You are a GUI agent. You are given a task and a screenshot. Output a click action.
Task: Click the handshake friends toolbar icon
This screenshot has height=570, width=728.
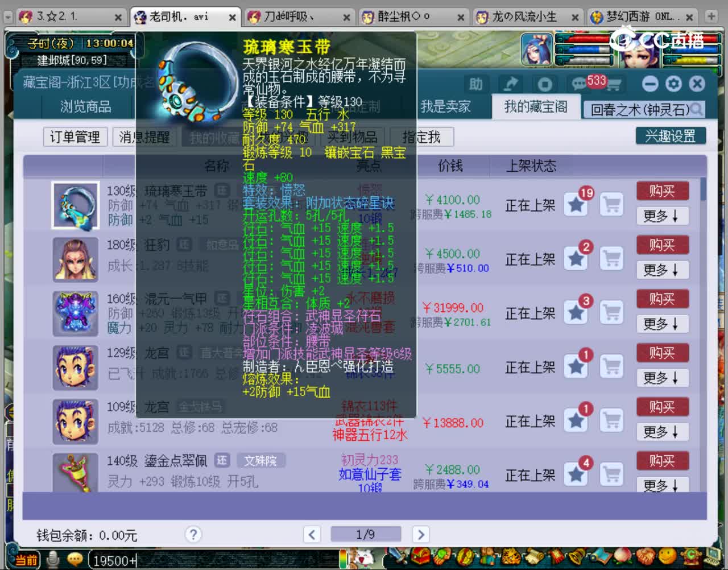(x=645, y=556)
